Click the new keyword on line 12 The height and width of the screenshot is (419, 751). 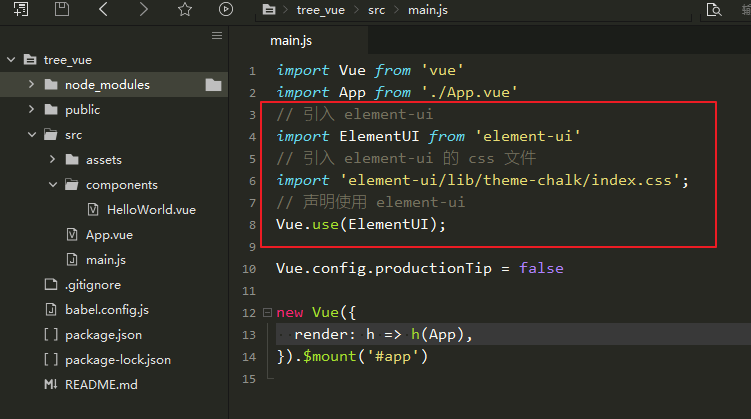[290, 313]
